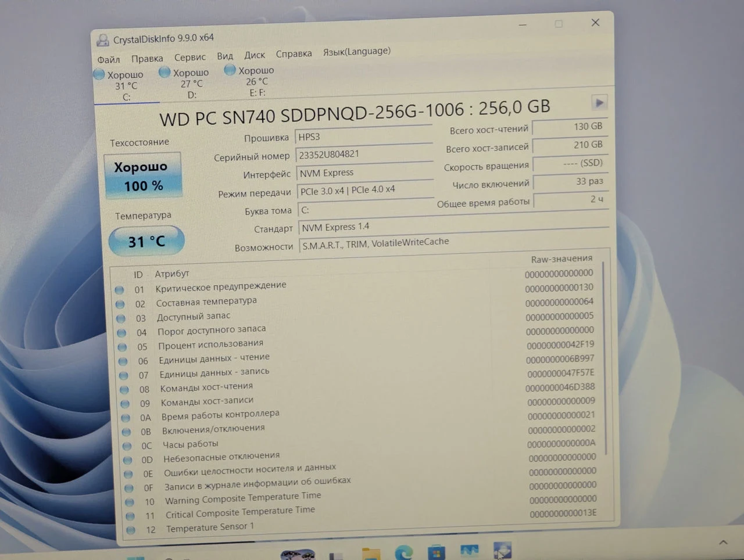Click the transfer mode field PCIe 3.0 x4

pyautogui.click(x=366, y=189)
